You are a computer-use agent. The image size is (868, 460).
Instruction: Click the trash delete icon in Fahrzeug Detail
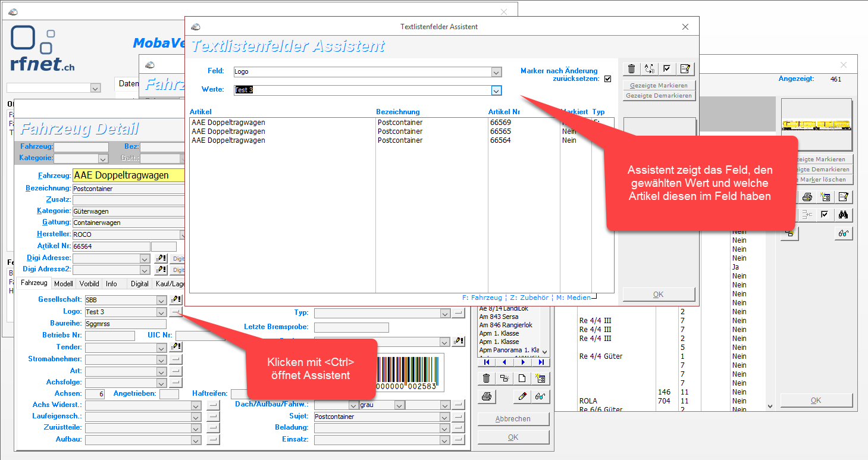(487, 378)
